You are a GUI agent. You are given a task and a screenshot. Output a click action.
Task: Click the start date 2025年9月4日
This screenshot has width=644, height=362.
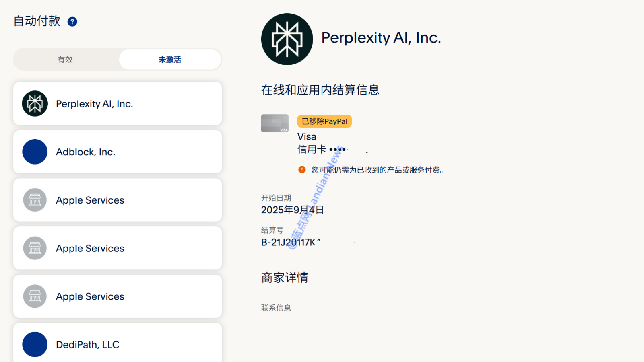tap(293, 210)
